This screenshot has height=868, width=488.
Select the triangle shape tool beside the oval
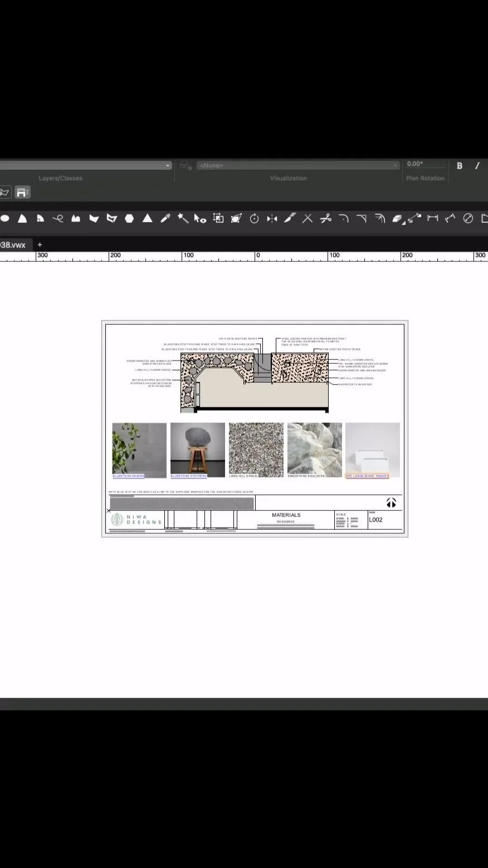point(22,218)
